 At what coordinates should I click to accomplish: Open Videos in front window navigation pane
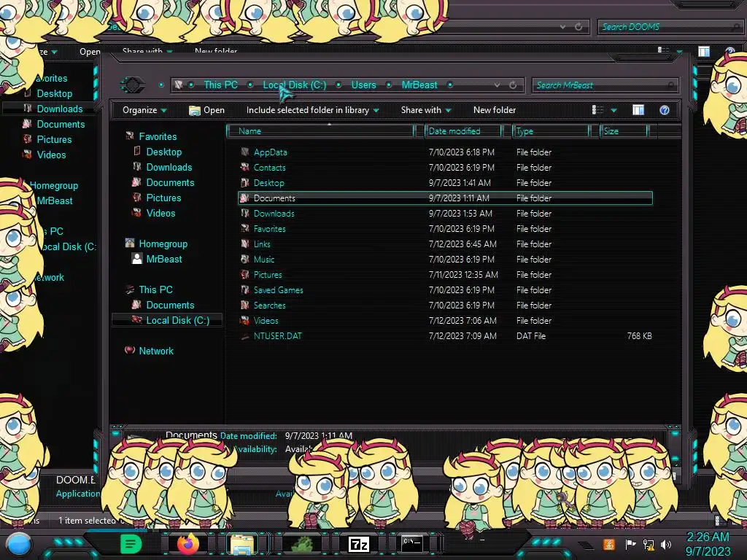tap(160, 214)
